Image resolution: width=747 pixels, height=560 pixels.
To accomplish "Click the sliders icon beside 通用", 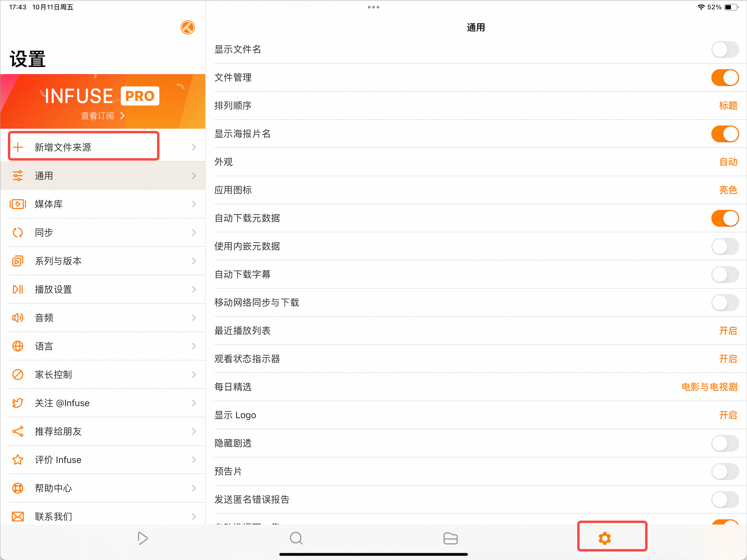I will [x=18, y=175].
